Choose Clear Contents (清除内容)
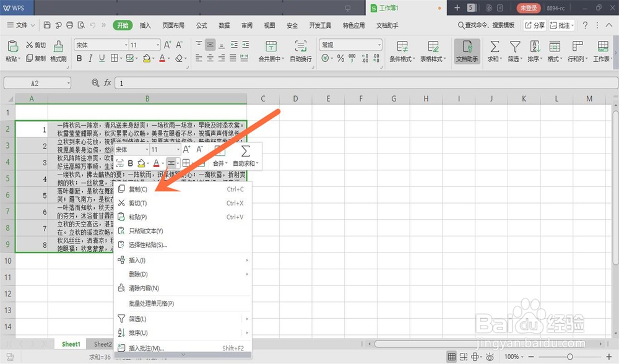The image size is (619, 364). pos(183,288)
